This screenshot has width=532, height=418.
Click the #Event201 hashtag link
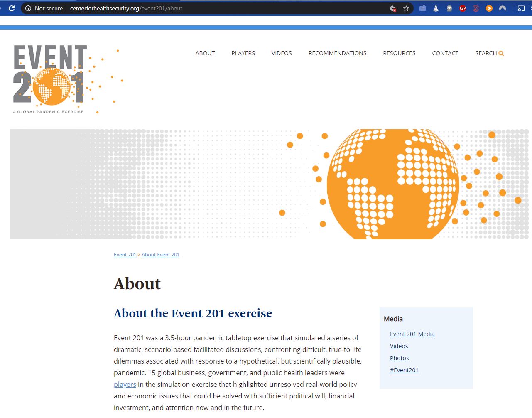pos(404,370)
